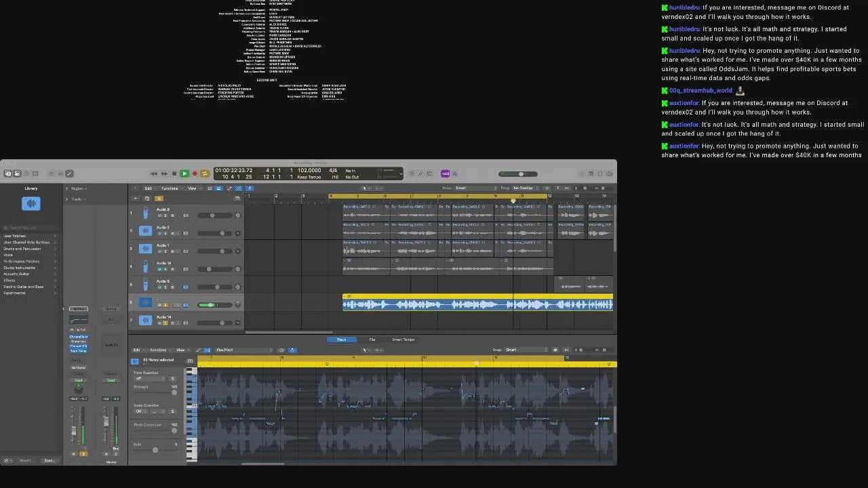Adjust the Audio 8 track volume slider
Screen dimensions: 868x488
coord(215,216)
